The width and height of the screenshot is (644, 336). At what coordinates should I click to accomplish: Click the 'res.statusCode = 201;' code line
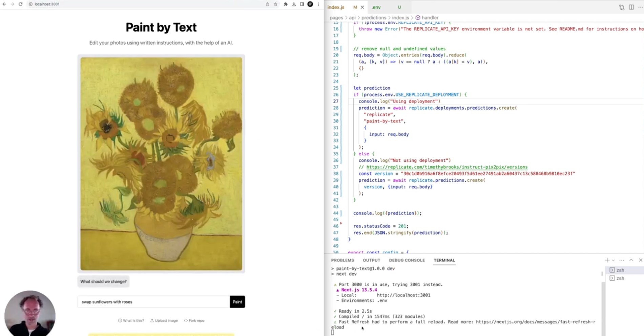pos(381,226)
